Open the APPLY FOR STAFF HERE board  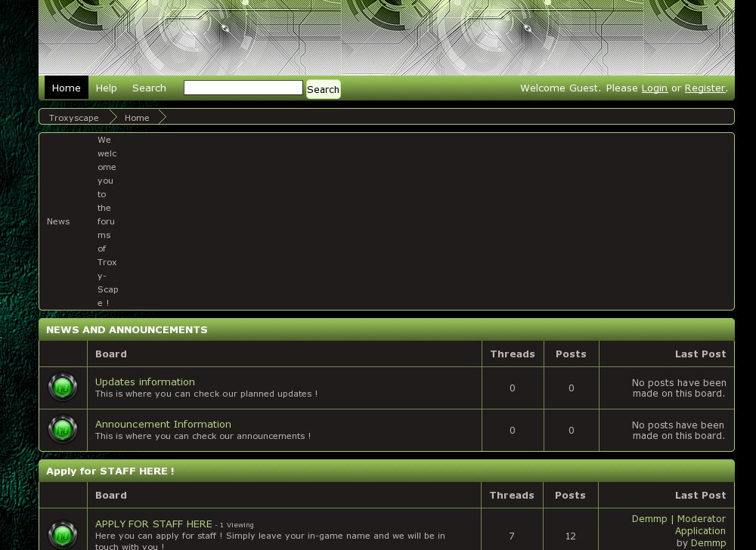pyautogui.click(x=153, y=524)
